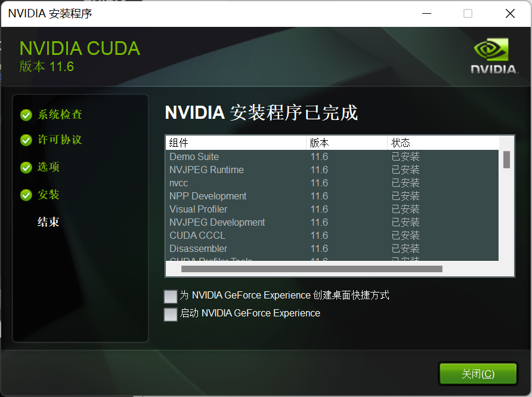
Task: Click the green checkmark beside 许可协议
Action: [x=26, y=140]
